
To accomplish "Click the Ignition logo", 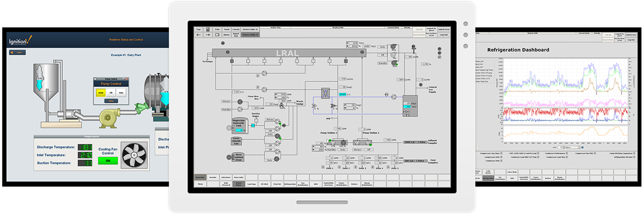I will (x=21, y=41).
